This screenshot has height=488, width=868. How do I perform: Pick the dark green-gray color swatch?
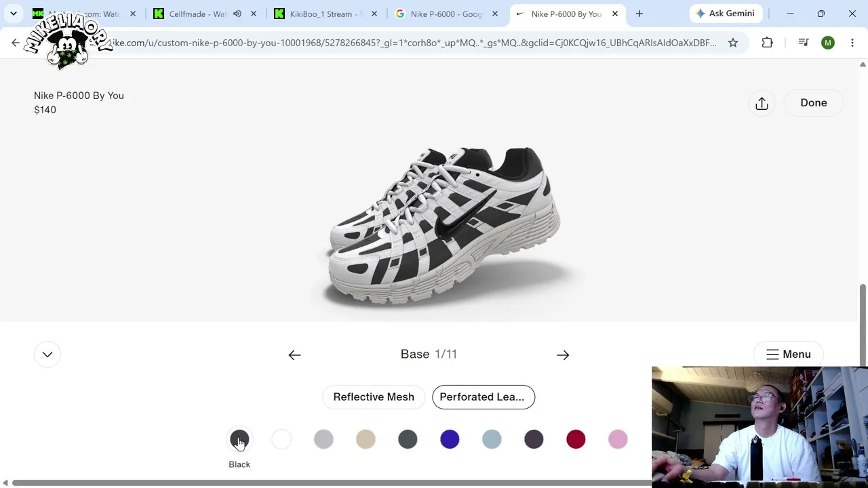click(x=408, y=440)
